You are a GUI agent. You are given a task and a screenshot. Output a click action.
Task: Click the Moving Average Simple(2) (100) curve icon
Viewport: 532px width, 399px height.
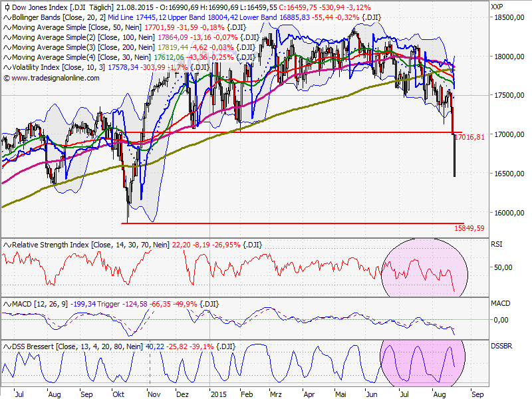[7, 38]
